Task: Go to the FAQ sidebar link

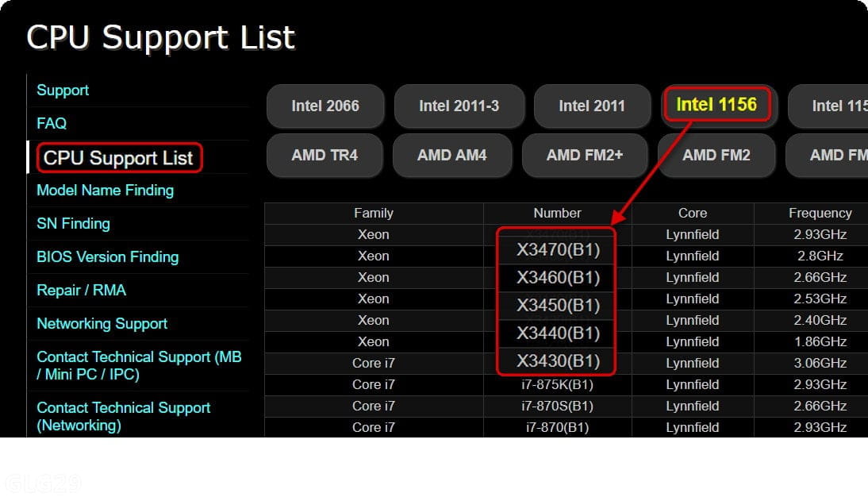Action: click(52, 124)
